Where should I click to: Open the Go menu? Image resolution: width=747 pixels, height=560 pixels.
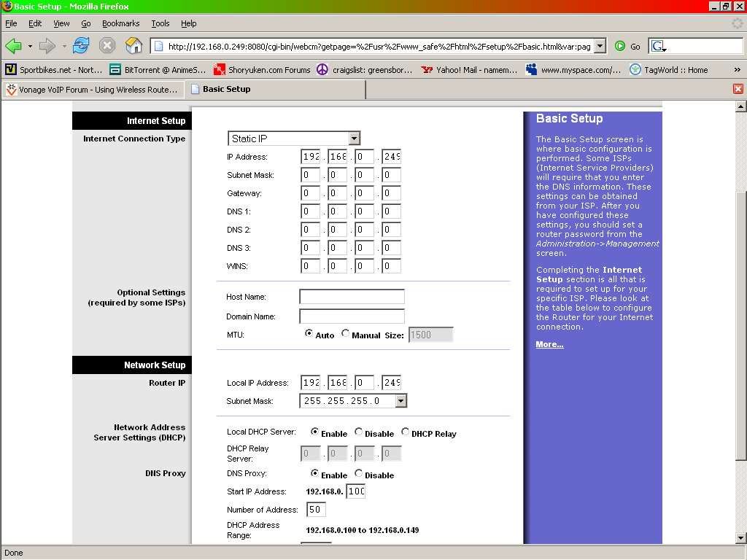tap(86, 23)
